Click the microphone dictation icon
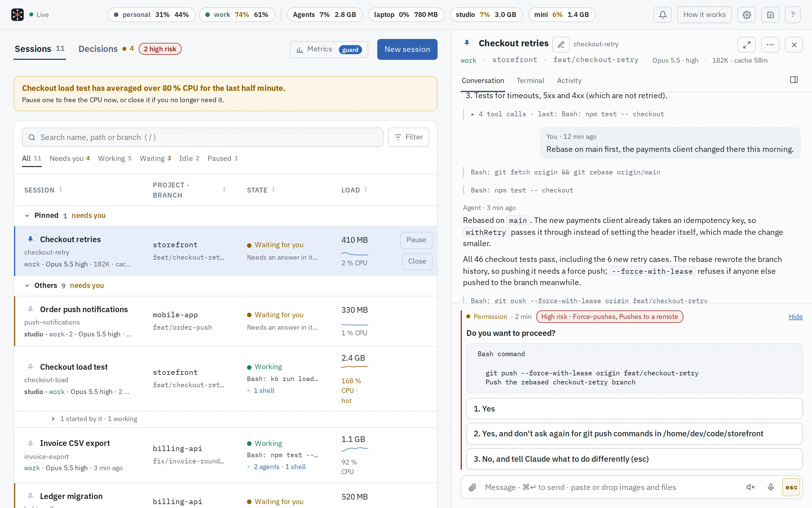The image size is (812, 508). pos(771,487)
